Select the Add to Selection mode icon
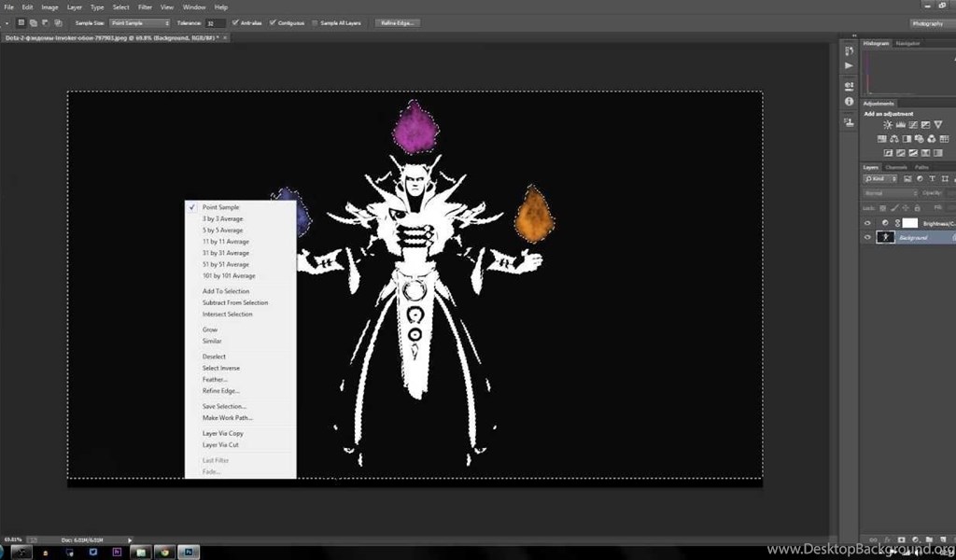 coord(33,23)
